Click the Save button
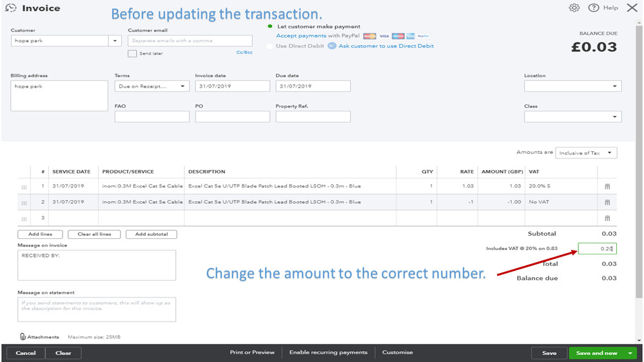 (x=549, y=353)
